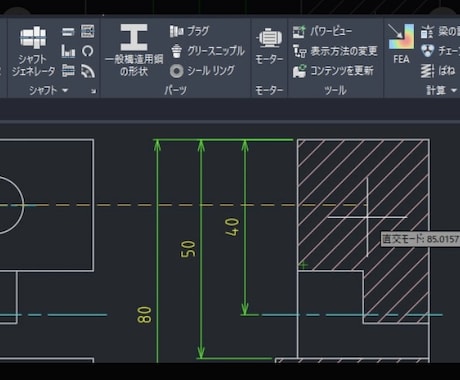Click the プラグ icon
This screenshot has width=460, height=380.
pyautogui.click(x=177, y=31)
